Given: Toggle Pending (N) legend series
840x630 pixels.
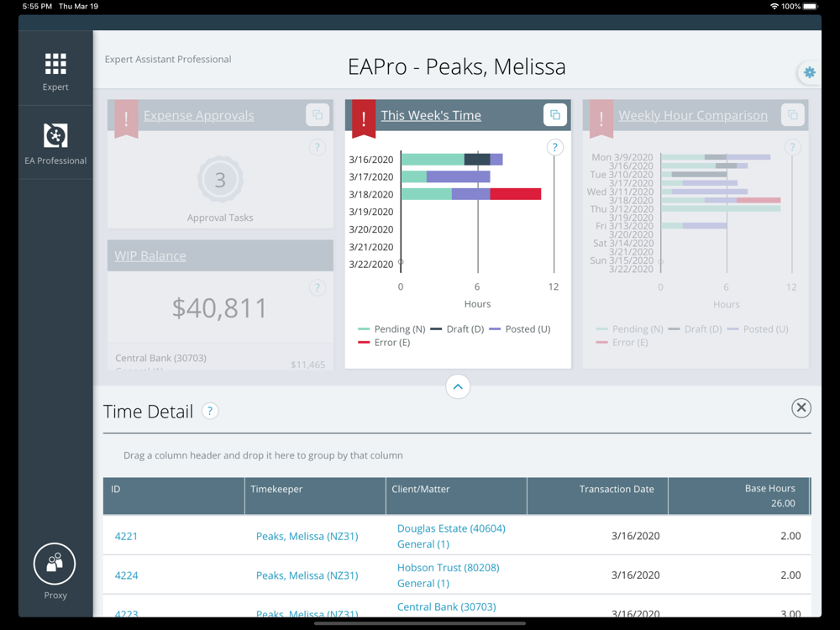Looking at the screenshot, I should [x=391, y=329].
